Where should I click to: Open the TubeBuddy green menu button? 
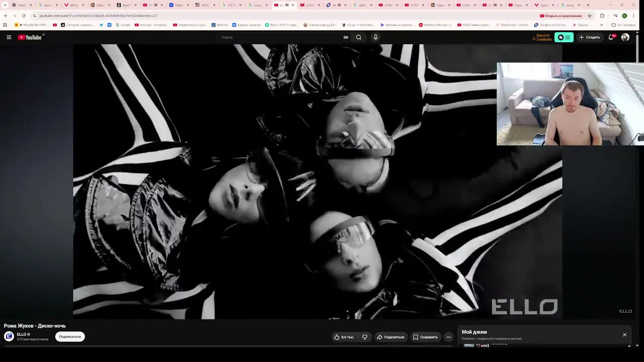click(564, 37)
